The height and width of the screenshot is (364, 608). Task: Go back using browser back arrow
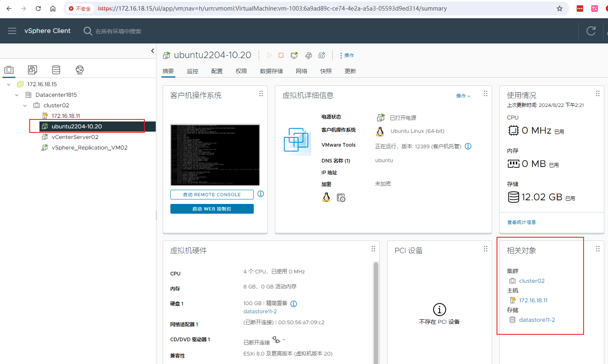9,9
